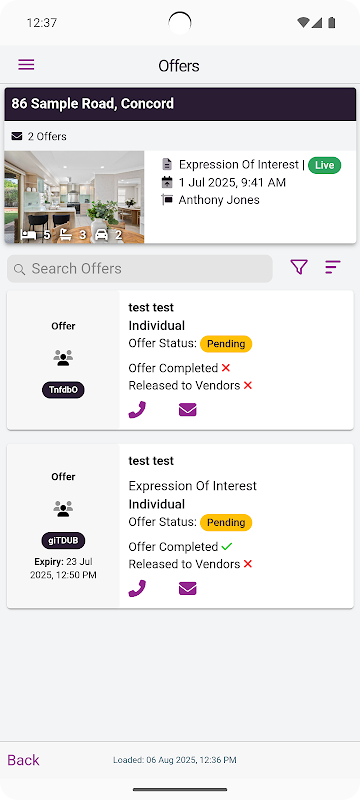Go Back using the bottom link
This screenshot has width=360, height=800.
click(x=23, y=760)
